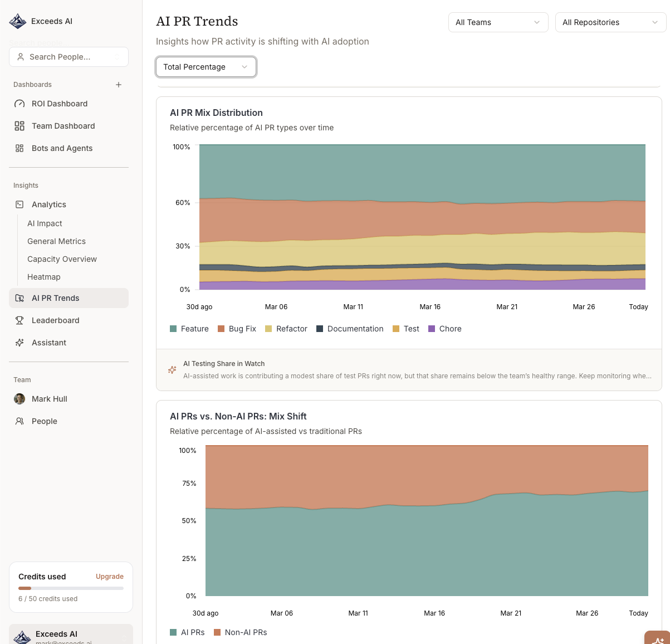This screenshot has width=670, height=644.
Task: Open the Total Percentage dropdown
Action: 206,67
